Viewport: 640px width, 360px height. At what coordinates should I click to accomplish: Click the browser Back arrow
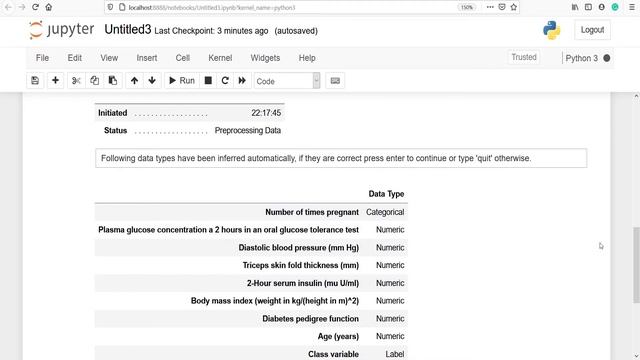(8, 7)
